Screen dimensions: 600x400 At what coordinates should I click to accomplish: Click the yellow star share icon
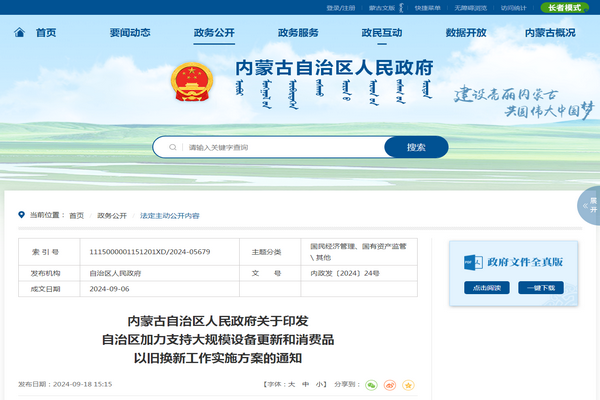408,384
